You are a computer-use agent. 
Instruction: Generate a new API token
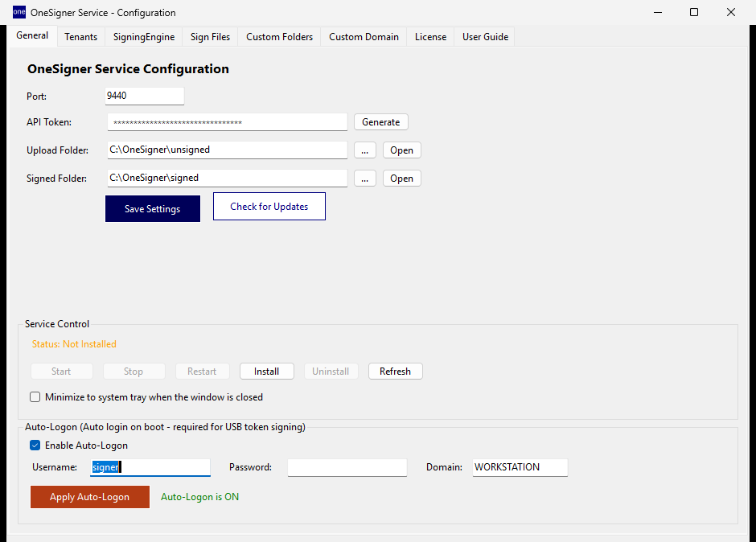tap(381, 122)
